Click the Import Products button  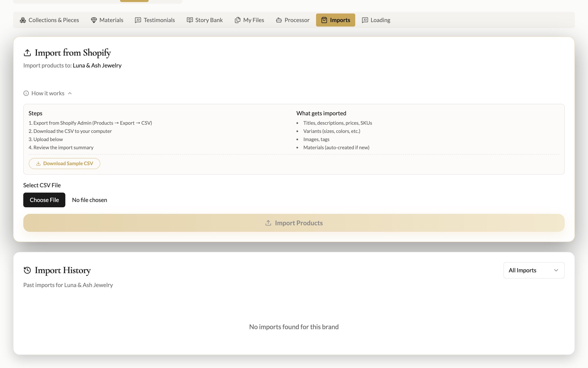(294, 223)
